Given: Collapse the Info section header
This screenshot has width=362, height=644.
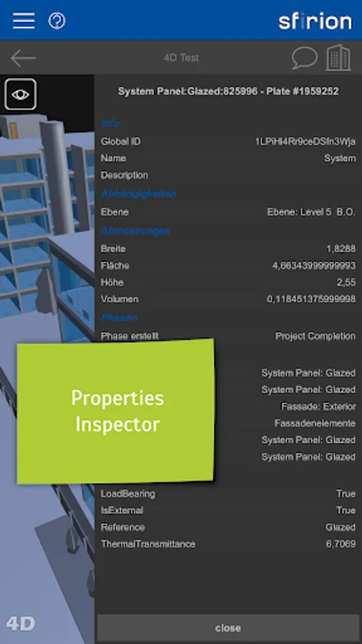Looking at the screenshot, I should tap(110, 123).
